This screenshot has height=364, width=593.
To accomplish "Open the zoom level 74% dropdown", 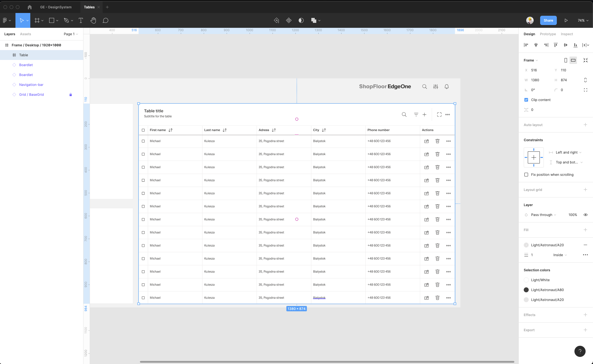I will pos(583,20).
